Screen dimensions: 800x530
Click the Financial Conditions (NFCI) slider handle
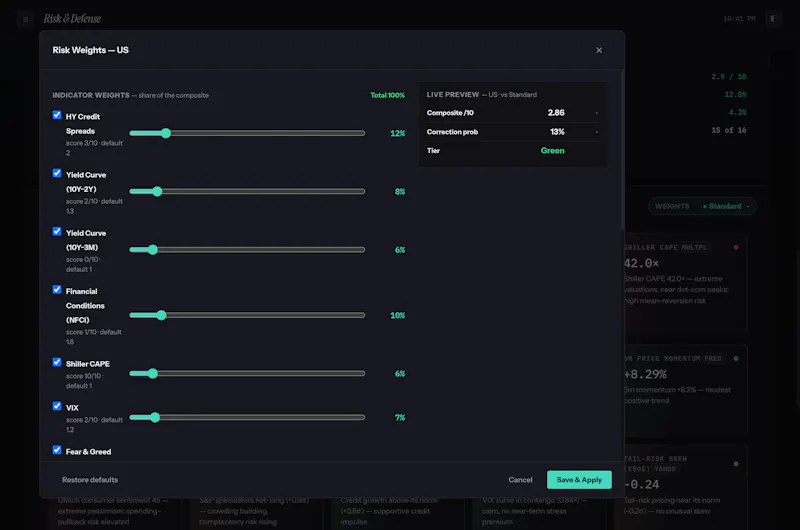[x=161, y=315]
